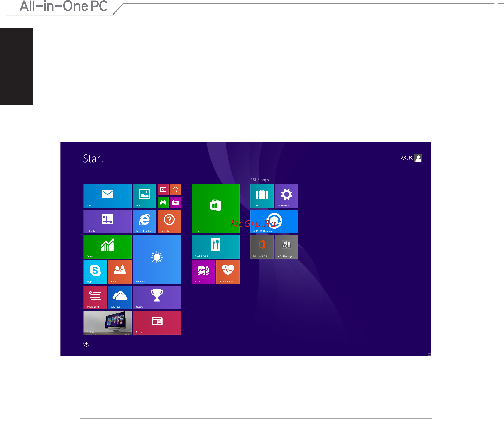Viewport: 504px width, 447px height.
Task: Open the Mail tile
Action: pyautogui.click(x=107, y=196)
